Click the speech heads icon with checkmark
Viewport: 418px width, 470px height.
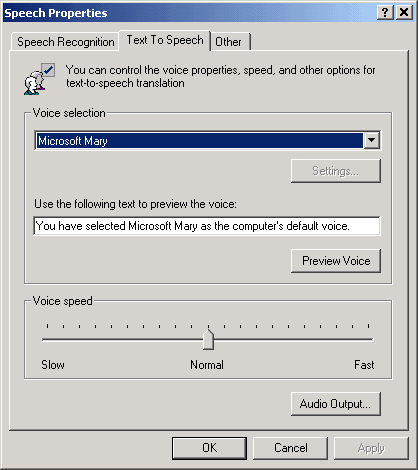click(39, 79)
